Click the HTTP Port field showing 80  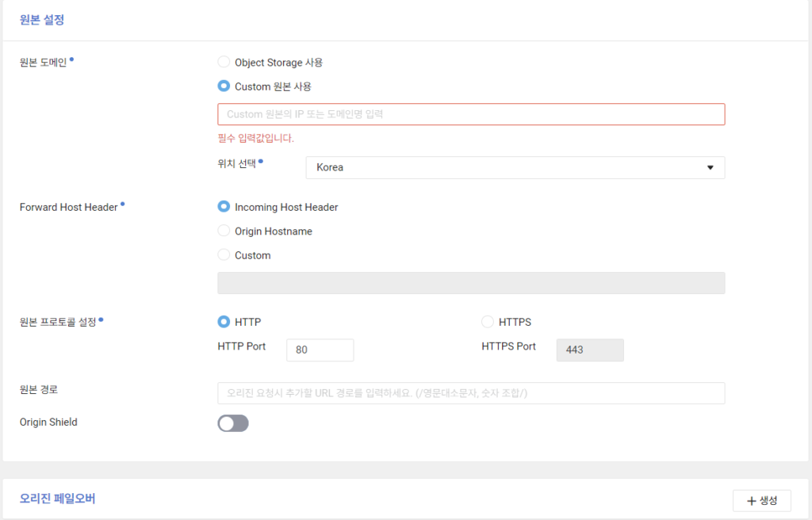320,350
